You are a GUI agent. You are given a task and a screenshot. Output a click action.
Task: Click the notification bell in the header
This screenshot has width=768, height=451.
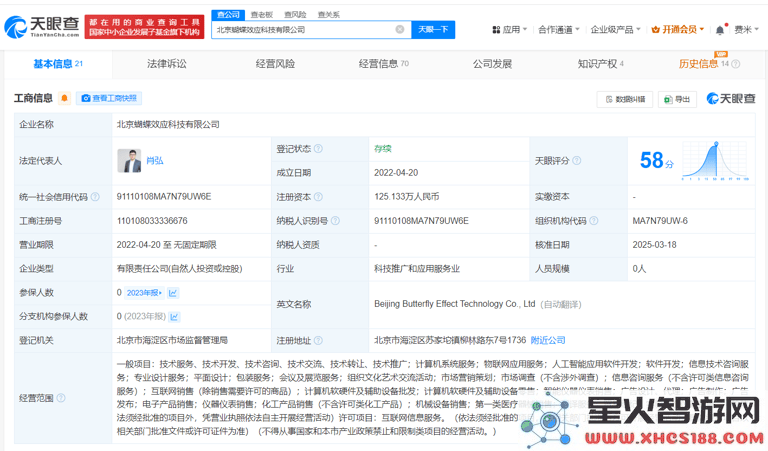coord(720,30)
